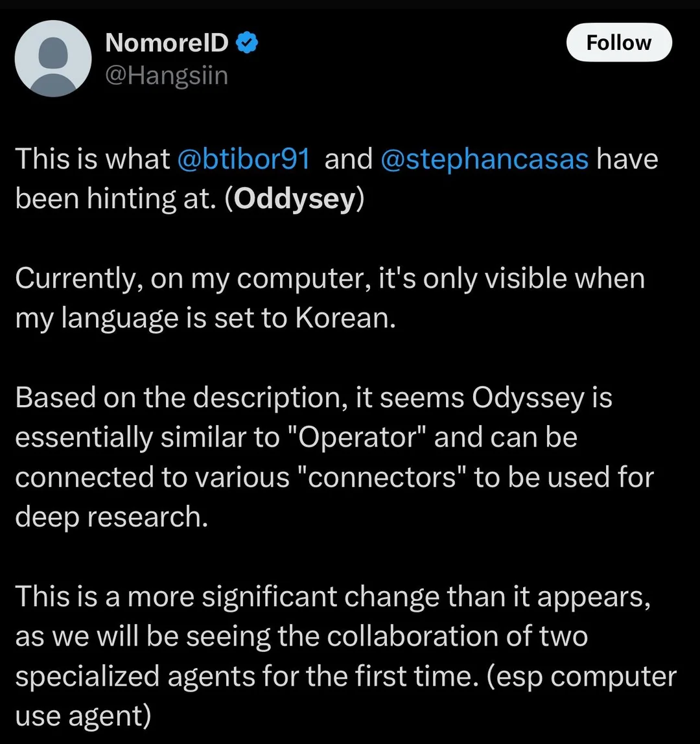Click the text "This is what"

[92, 159]
